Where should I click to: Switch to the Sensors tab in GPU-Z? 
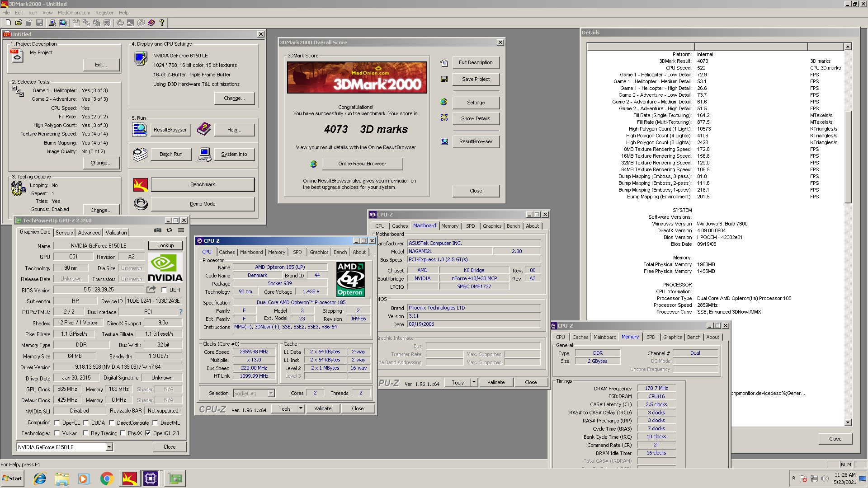click(64, 233)
